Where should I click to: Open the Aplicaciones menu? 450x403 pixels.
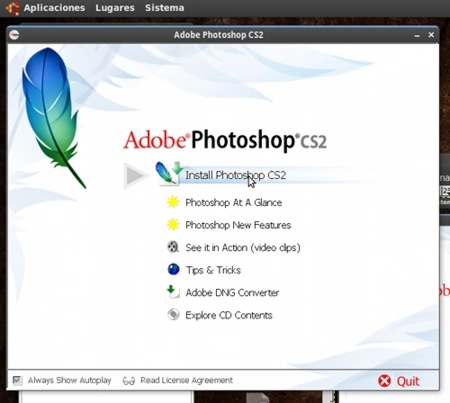pos(54,8)
